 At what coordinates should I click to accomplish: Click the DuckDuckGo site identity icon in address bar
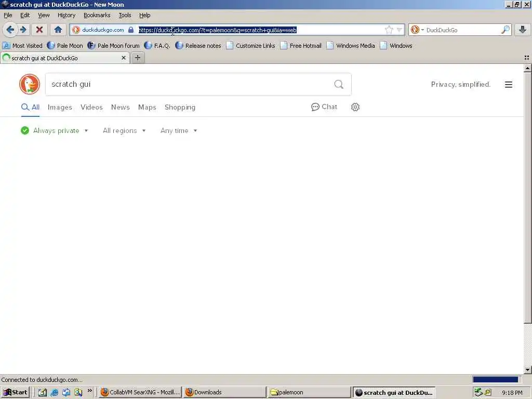tap(76, 30)
